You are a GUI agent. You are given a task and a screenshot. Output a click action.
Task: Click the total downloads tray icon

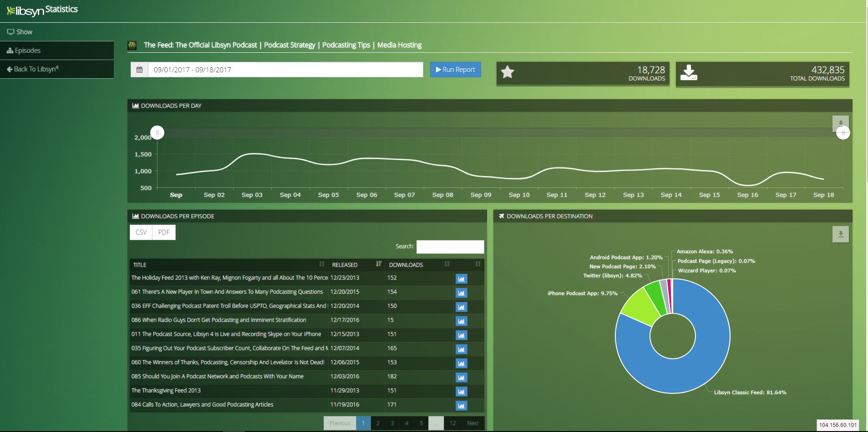[x=689, y=73]
